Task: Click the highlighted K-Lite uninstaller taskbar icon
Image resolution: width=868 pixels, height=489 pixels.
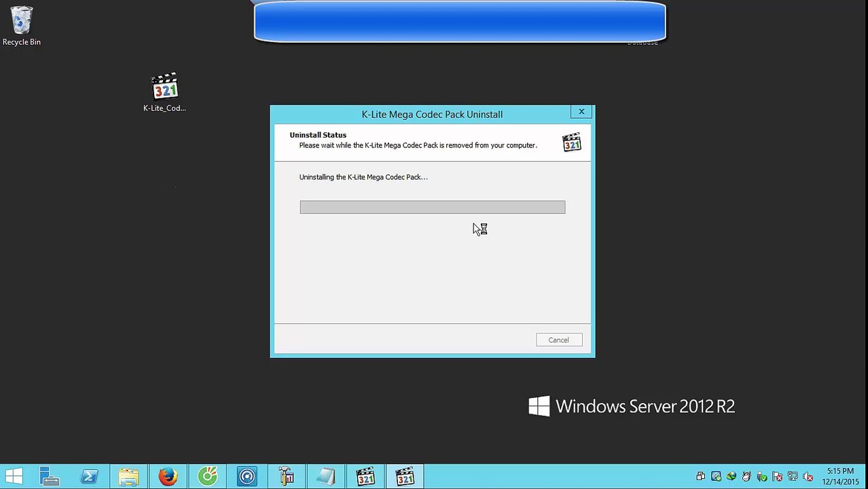Action: coord(405,477)
